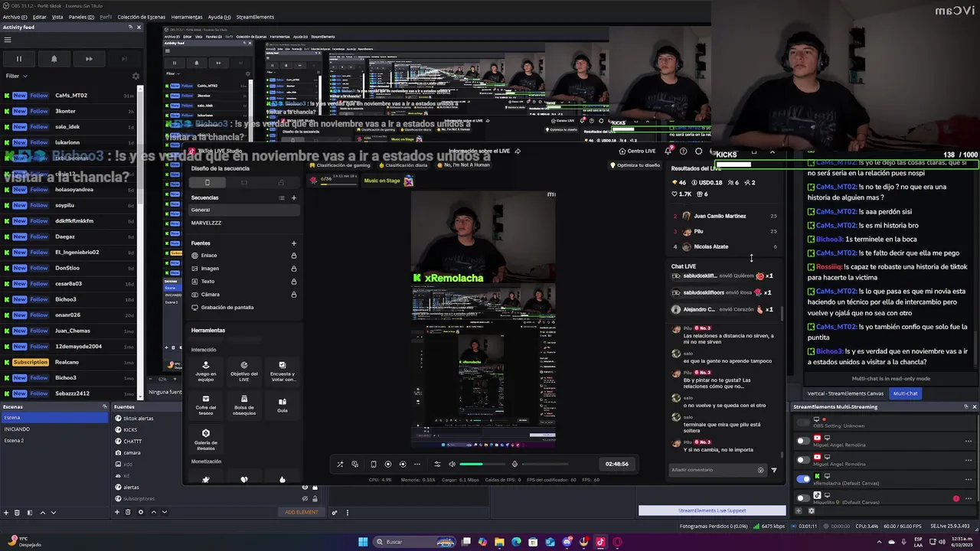Screen dimensions: 980x551
Task: Open Windows Start menu
Action: click(x=363, y=542)
